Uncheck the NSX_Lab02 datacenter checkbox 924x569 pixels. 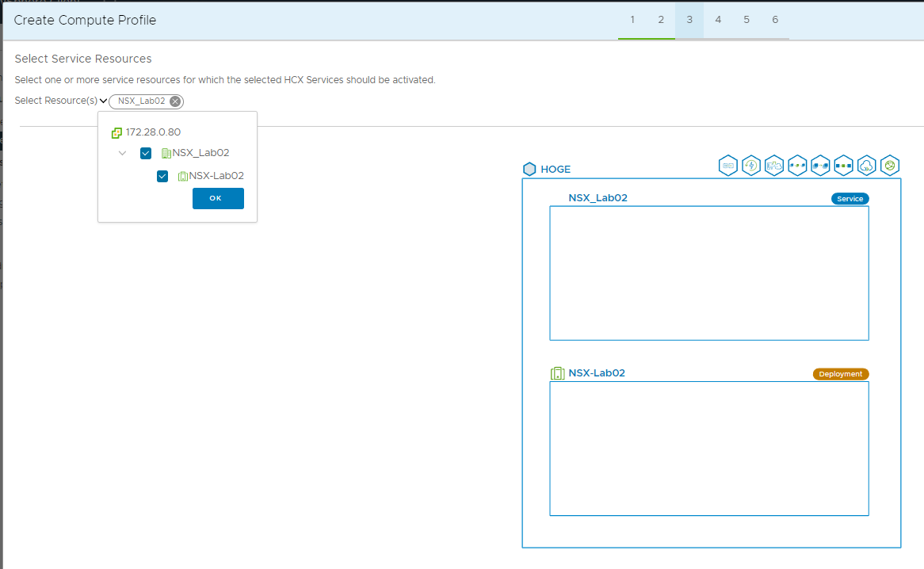pyautogui.click(x=146, y=153)
